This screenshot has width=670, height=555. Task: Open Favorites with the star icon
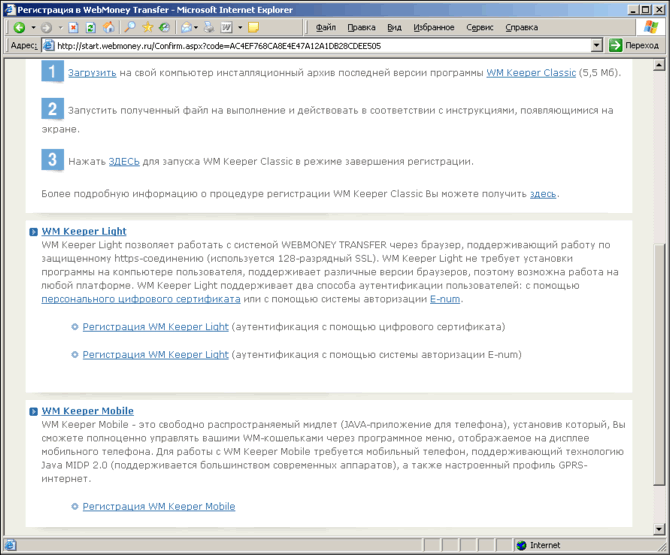(148, 27)
